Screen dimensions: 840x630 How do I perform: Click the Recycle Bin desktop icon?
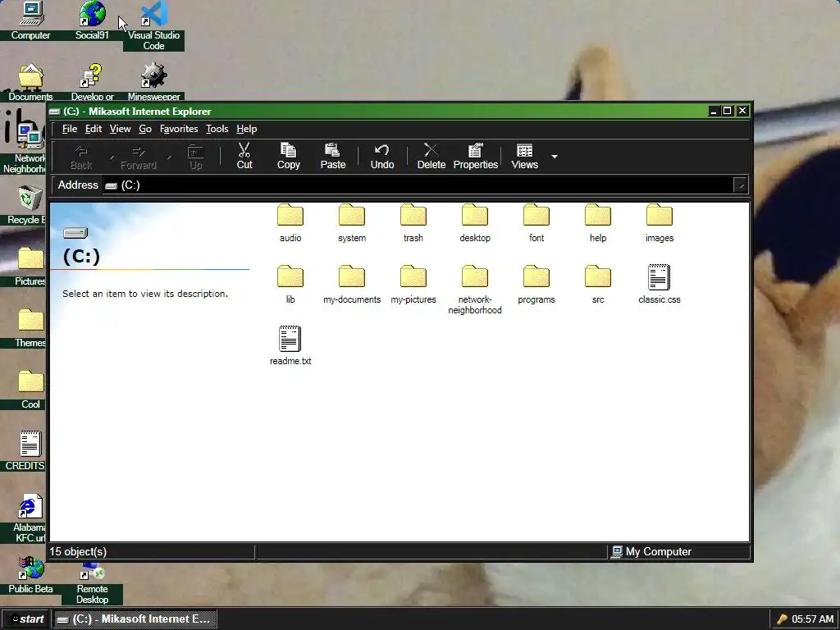click(27, 205)
